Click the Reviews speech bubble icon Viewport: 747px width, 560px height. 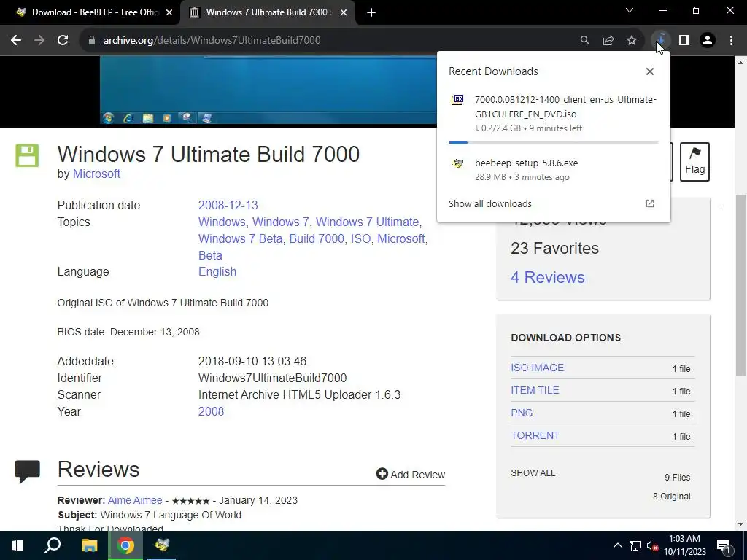27,472
